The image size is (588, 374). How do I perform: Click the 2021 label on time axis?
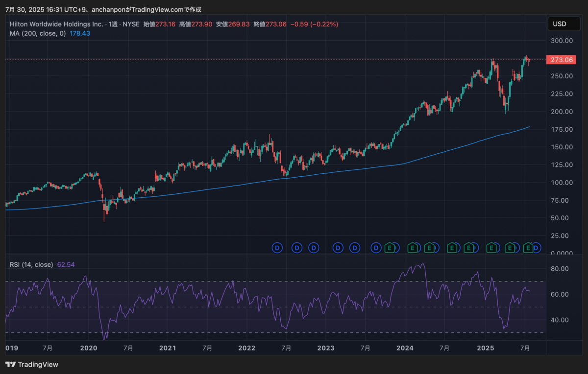tap(168, 348)
